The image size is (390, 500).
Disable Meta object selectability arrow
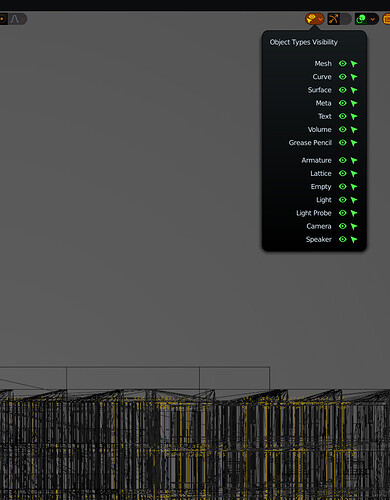click(354, 103)
